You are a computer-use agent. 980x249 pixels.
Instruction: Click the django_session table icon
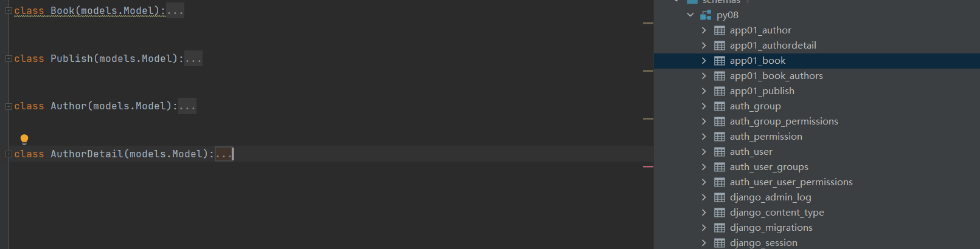tap(720, 243)
